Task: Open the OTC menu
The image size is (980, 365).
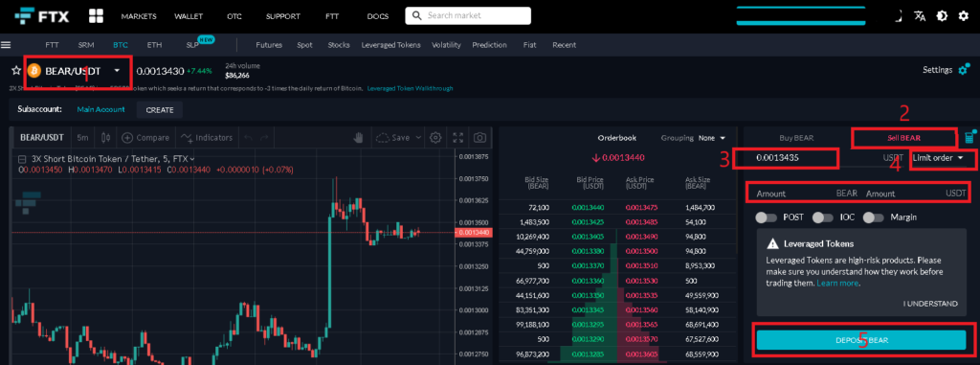Action: (x=234, y=16)
